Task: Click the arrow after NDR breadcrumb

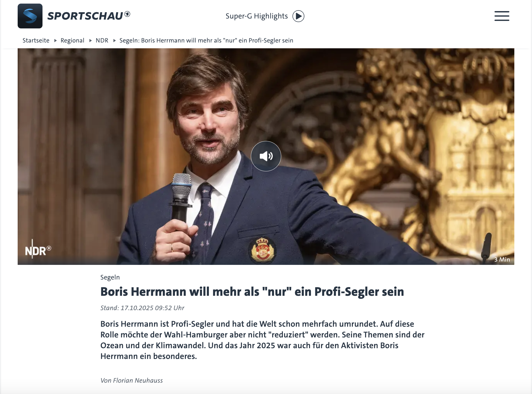Action: coord(114,41)
